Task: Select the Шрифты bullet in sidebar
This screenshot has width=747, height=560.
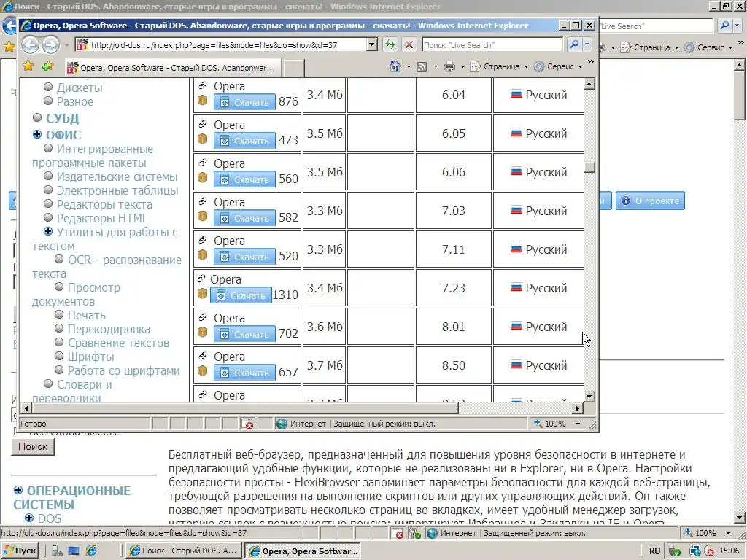Action: pyautogui.click(x=59, y=356)
